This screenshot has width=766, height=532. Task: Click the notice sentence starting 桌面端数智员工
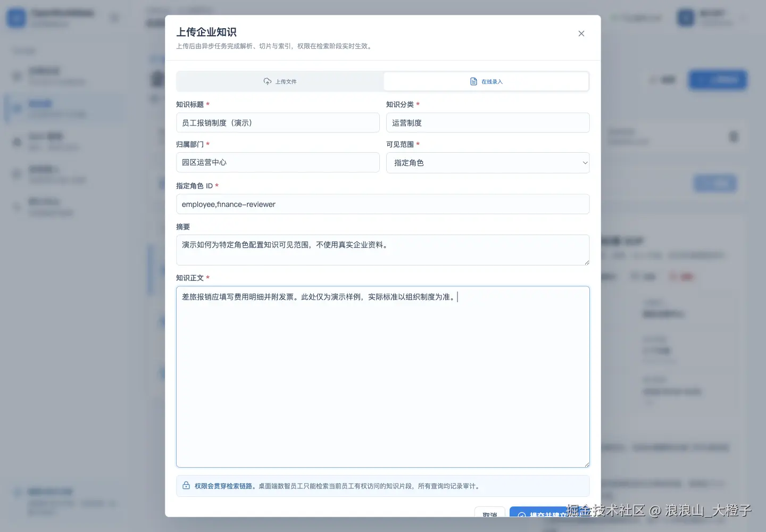point(370,486)
